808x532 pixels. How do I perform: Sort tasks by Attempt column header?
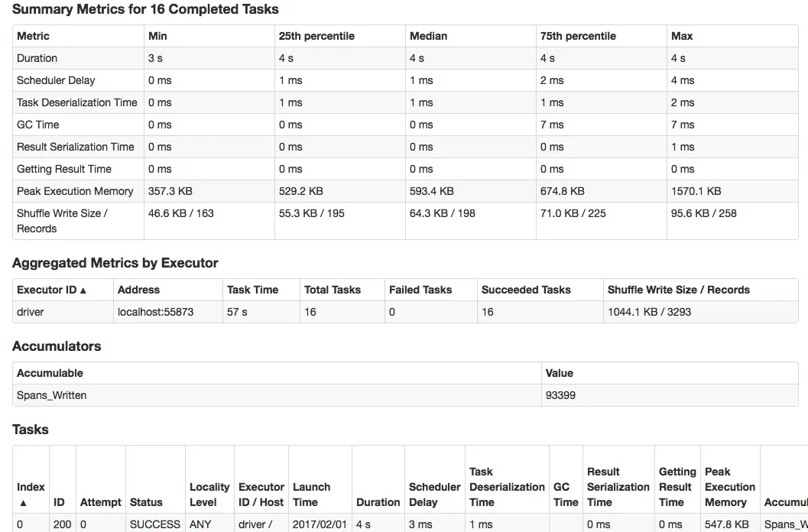pos(101,502)
